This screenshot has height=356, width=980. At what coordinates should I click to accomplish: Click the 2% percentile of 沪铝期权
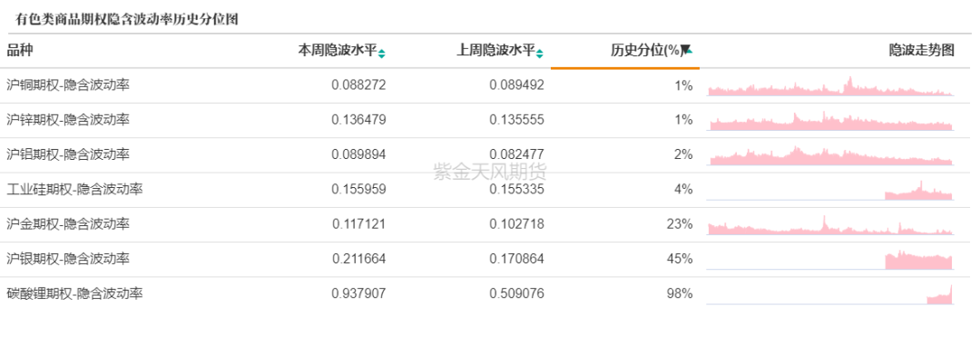[684, 154]
